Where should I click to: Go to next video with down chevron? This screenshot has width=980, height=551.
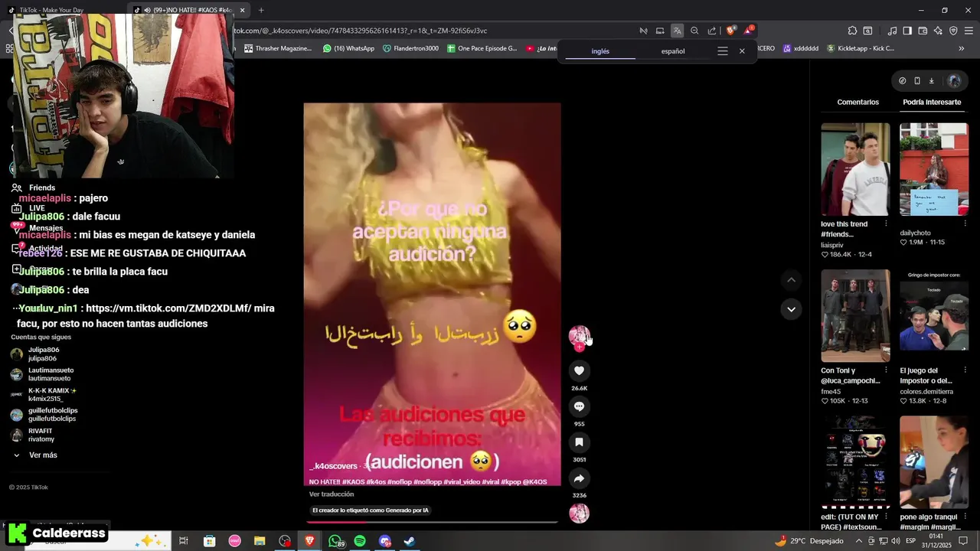791,309
